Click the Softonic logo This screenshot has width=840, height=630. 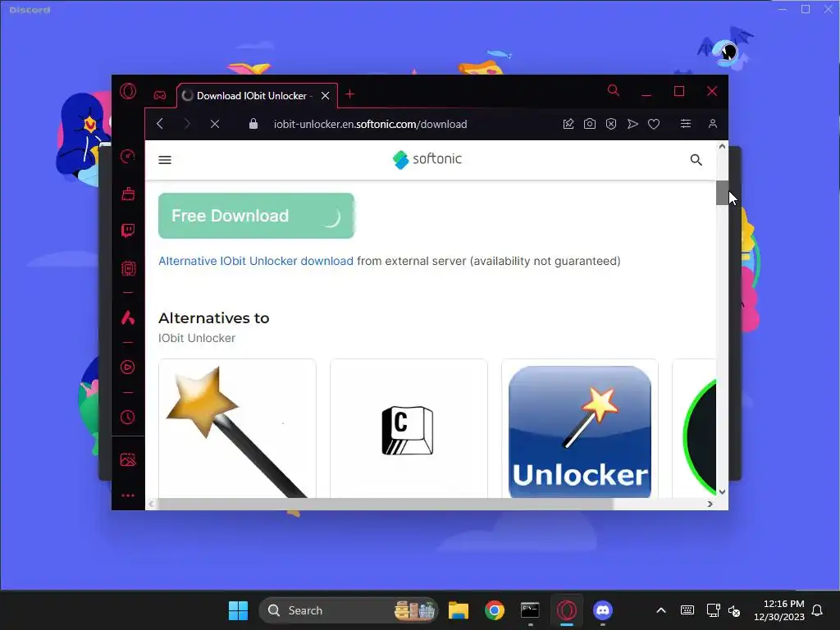tap(427, 159)
